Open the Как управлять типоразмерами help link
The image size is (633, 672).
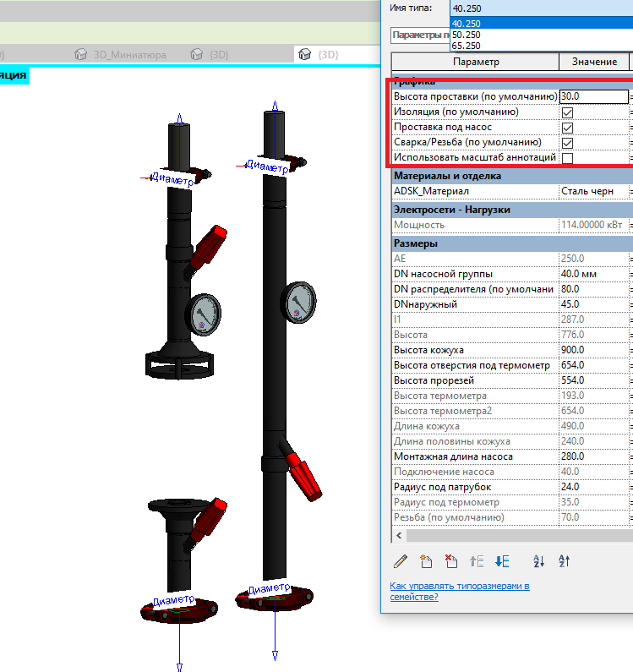(x=460, y=591)
